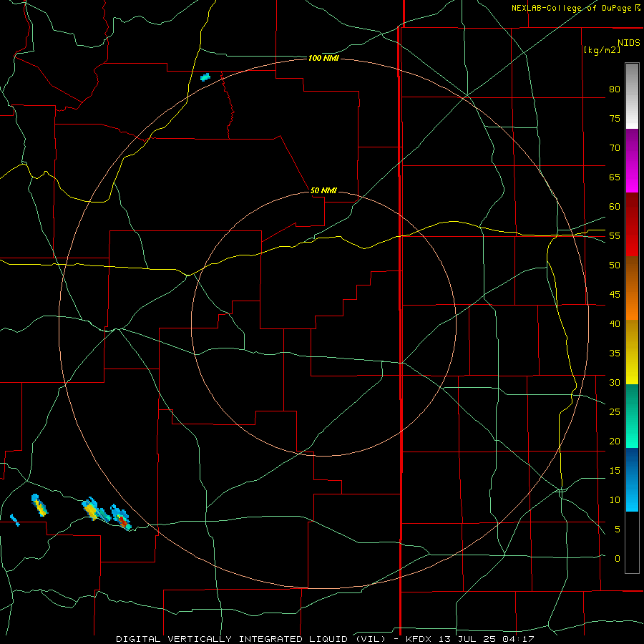This screenshot has height=644, width=644.
Task: Click the 70 value on the VIL scale
Action: tap(615, 148)
